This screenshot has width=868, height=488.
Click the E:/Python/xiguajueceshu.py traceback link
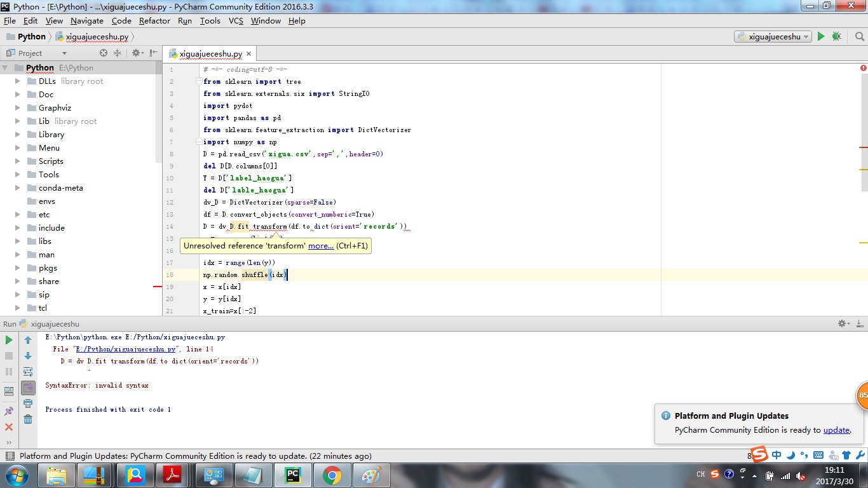(x=126, y=349)
